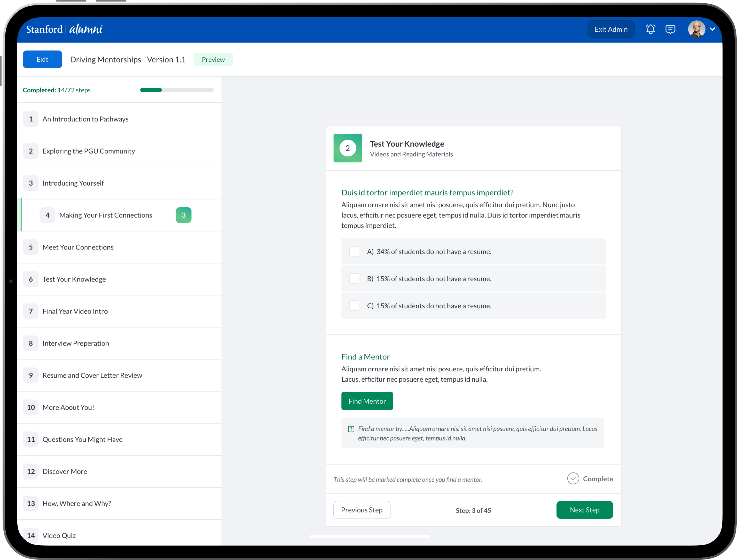Check answer B checkbox
The height and width of the screenshot is (560, 737).
[x=354, y=278]
